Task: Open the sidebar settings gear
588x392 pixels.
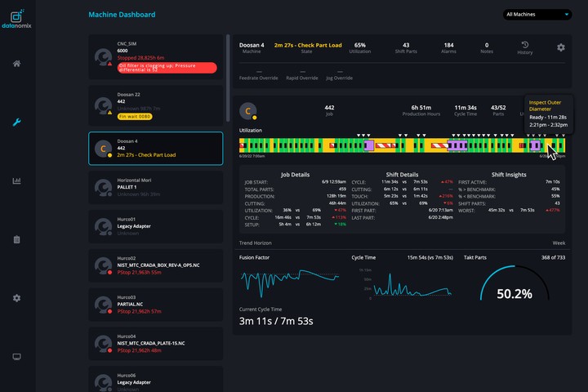Action: coord(16,298)
